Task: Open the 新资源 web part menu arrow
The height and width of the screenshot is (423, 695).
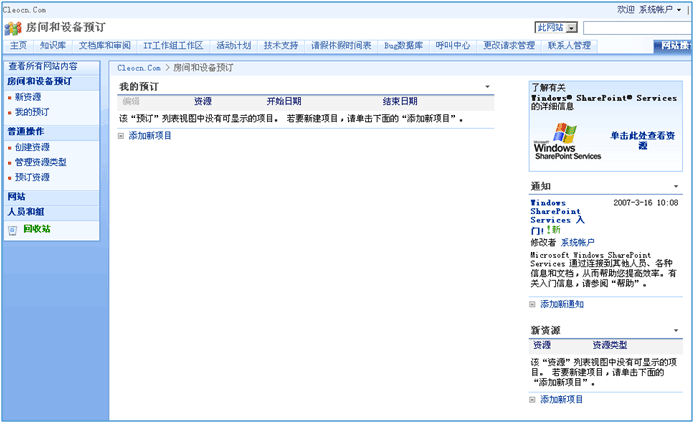Action: click(x=676, y=330)
